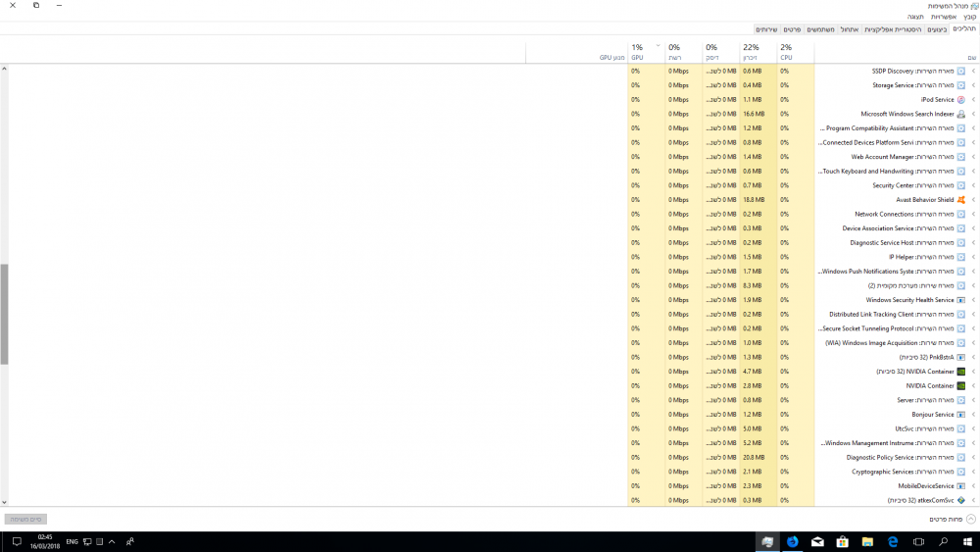Sort by the רשת (Network) column header
This screenshot has width=980, height=552.
pyautogui.click(x=684, y=52)
